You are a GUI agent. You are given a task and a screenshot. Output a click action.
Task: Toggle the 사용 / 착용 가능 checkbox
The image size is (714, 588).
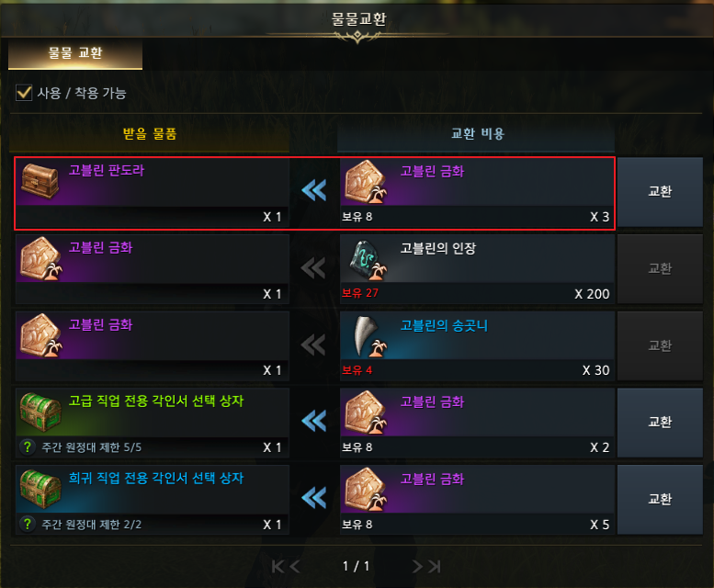[24, 93]
